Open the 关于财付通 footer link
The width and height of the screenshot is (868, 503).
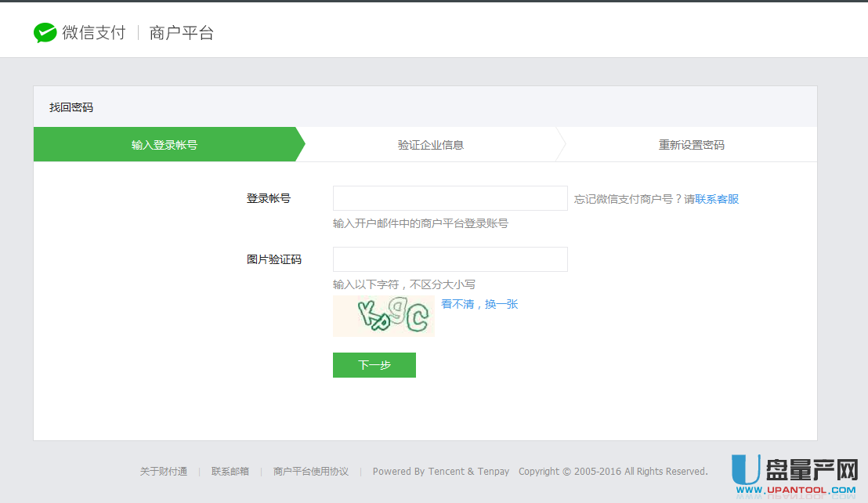click(164, 472)
